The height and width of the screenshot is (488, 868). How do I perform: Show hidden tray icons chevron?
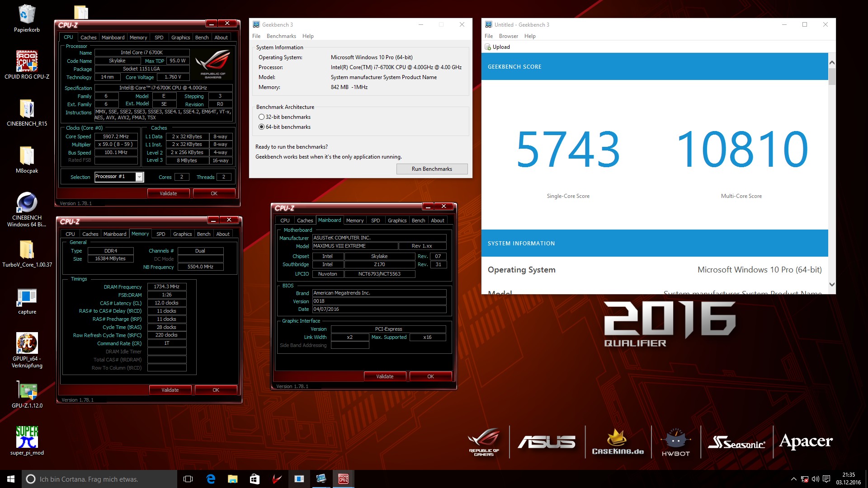(x=794, y=479)
